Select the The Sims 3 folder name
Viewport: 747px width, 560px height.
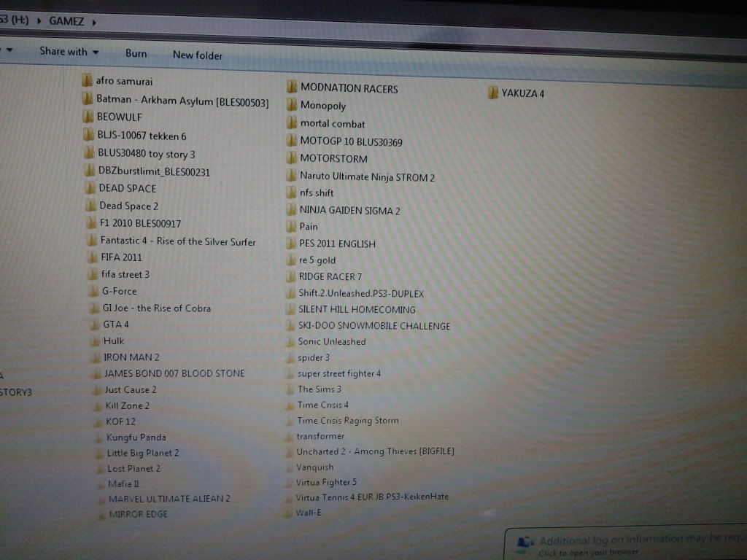[320, 389]
